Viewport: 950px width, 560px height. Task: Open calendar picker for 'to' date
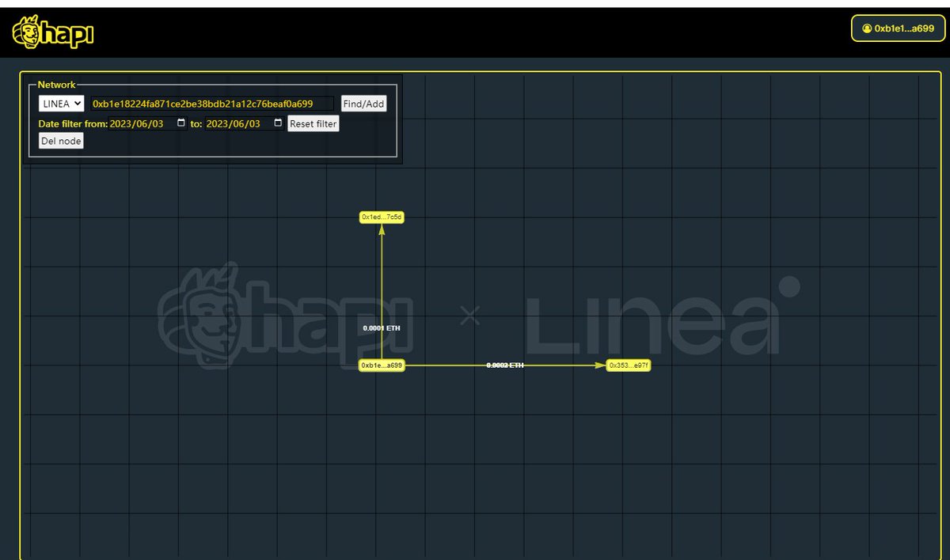[x=278, y=123]
